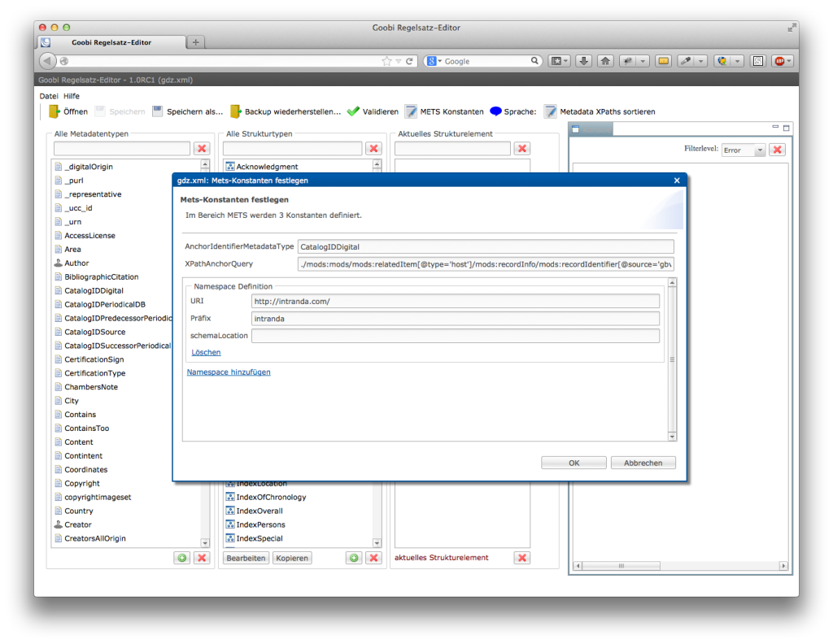Open a new browser tab with plus
This screenshot has height=644, width=833.
(x=195, y=42)
